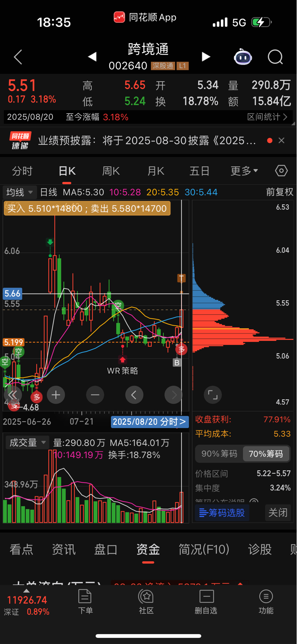The image size is (297, 644).
Task: Select 90%筹码 option
Action: point(219,454)
